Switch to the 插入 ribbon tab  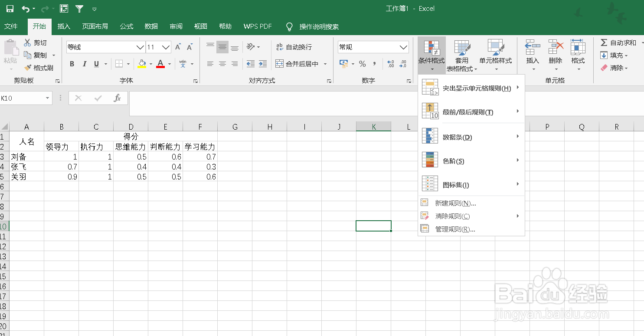(64, 26)
